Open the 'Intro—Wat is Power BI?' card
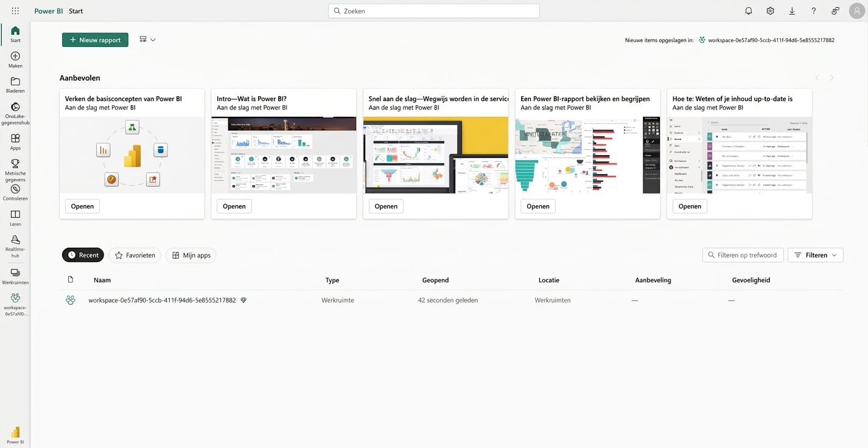 point(234,206)
